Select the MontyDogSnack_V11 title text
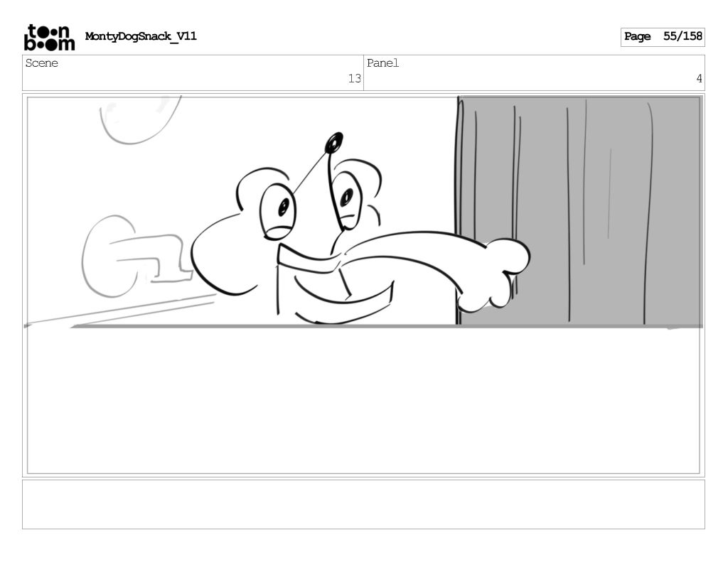Screen dimensions: 728x562 tap(141, 36)
